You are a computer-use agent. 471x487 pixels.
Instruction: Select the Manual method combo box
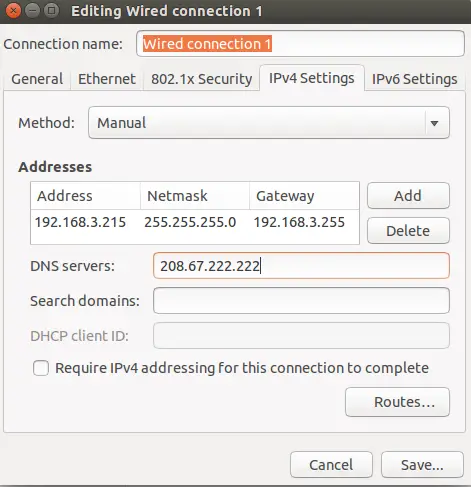(269, 123)
